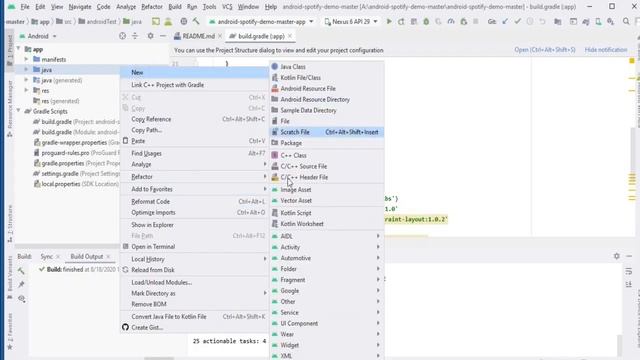The height and width of the screenshot is (360, 640).
Task: Open the Tools menu in menu bar
Action: [x=209, y=7]
